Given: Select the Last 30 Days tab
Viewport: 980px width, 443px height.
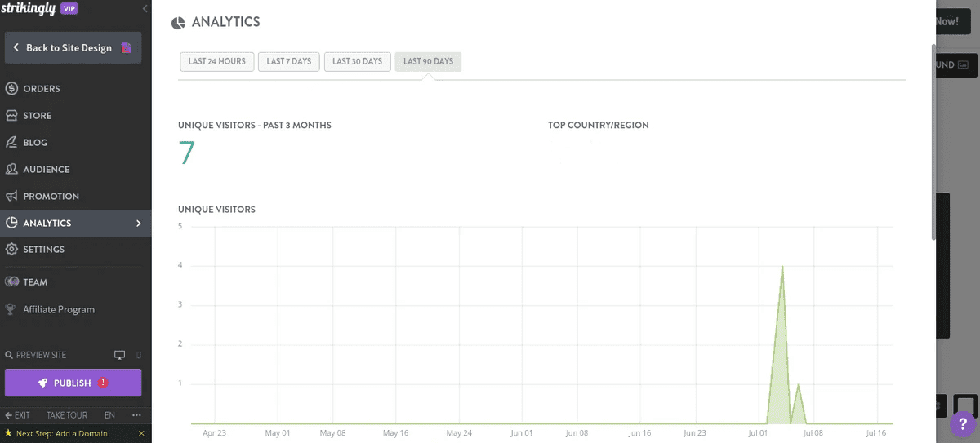Looking at the screenshot, I should [358, 61].
